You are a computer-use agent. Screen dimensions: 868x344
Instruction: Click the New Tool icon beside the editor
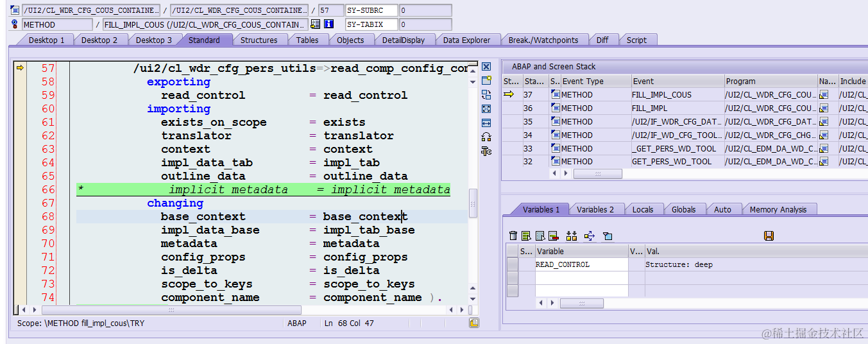pos(486,80)
